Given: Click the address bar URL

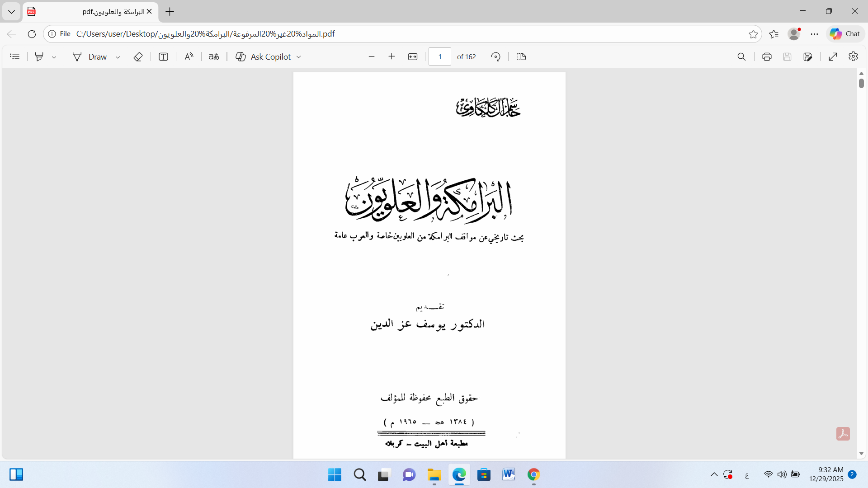Looking at the screenshot, I should click(205, 34).
